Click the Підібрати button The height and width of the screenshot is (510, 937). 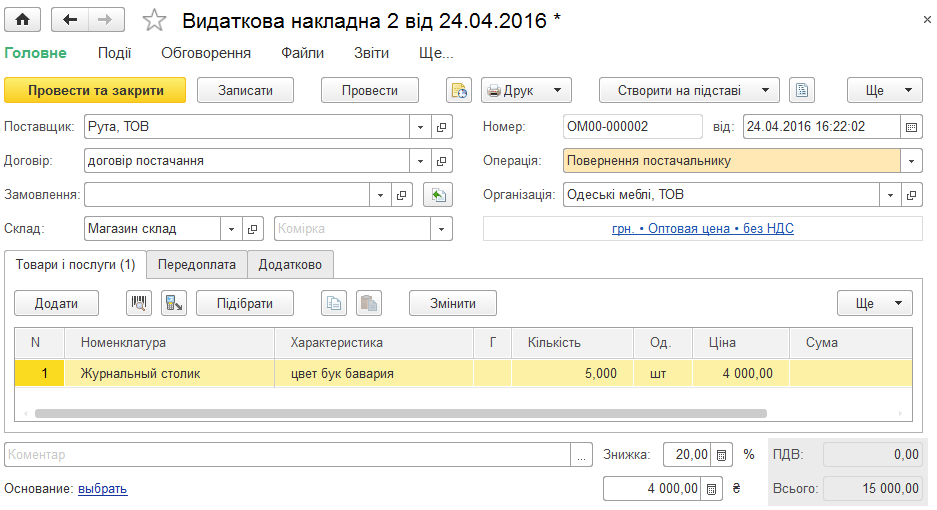tap(245, 303)
